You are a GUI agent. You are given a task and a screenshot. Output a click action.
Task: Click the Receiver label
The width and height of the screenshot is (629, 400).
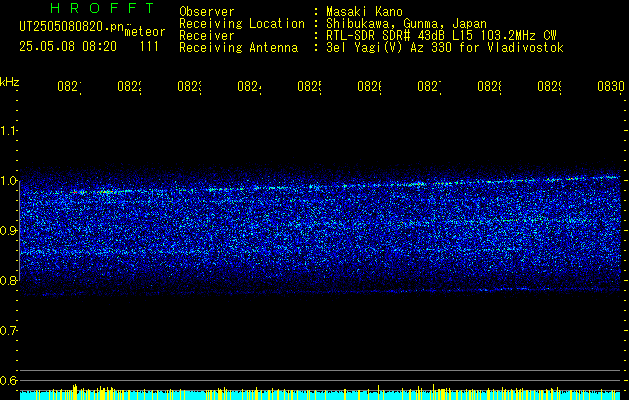click(207, 36)
